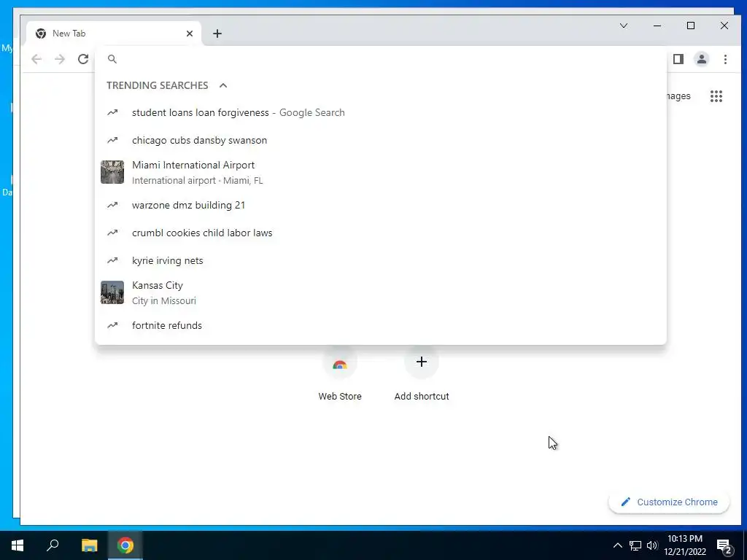This screenshot has height=560, width=747.
Task: Click trending arrow icon beside kyrie irving nets
Action: click(112, 260)
